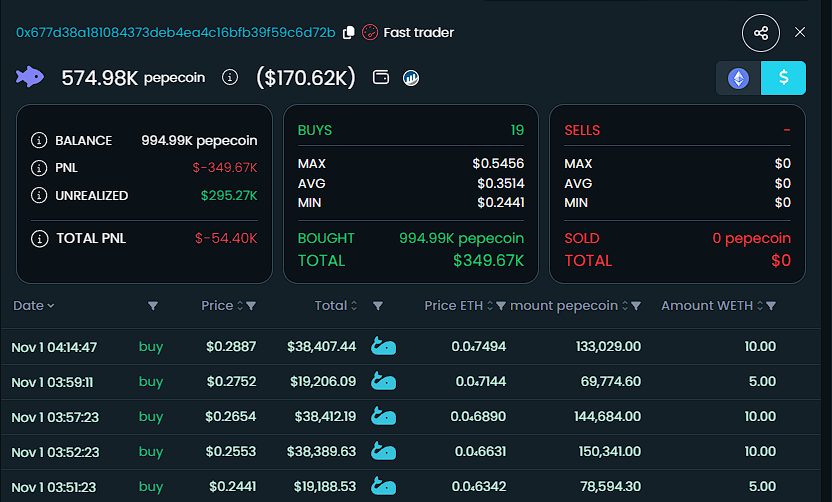
Task: Open the chart analytics icon
Action: [411, 78]
